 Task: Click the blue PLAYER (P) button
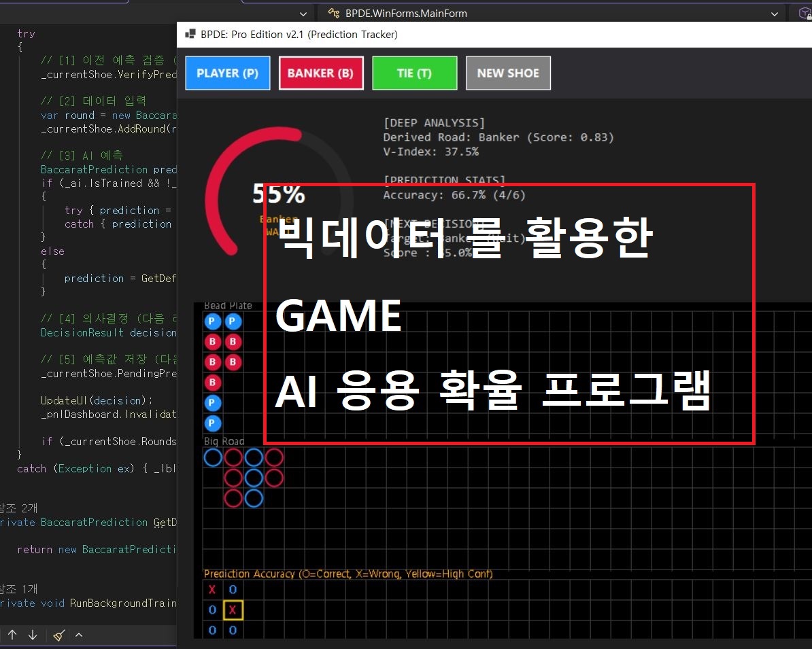tap(227, 73)
